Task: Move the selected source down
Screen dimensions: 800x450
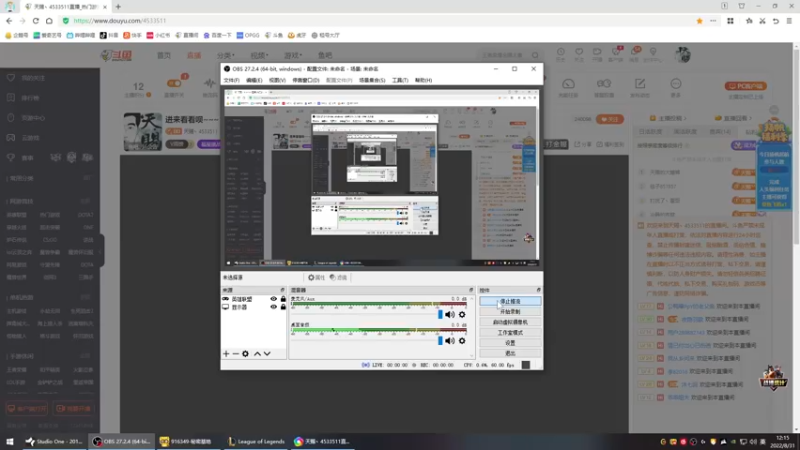Action: tap(267, 354)
